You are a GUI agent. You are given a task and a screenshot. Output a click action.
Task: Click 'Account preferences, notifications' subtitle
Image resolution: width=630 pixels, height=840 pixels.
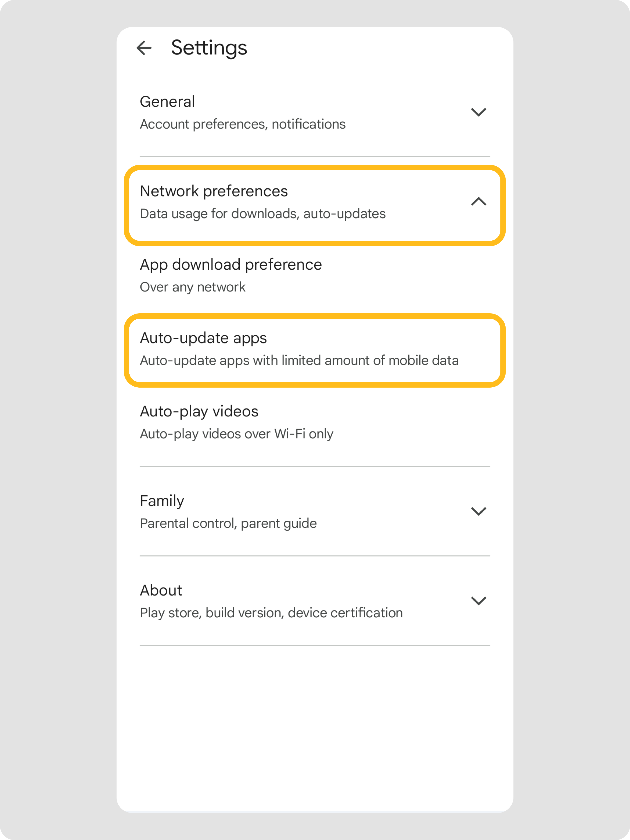[x=243, y=124]
